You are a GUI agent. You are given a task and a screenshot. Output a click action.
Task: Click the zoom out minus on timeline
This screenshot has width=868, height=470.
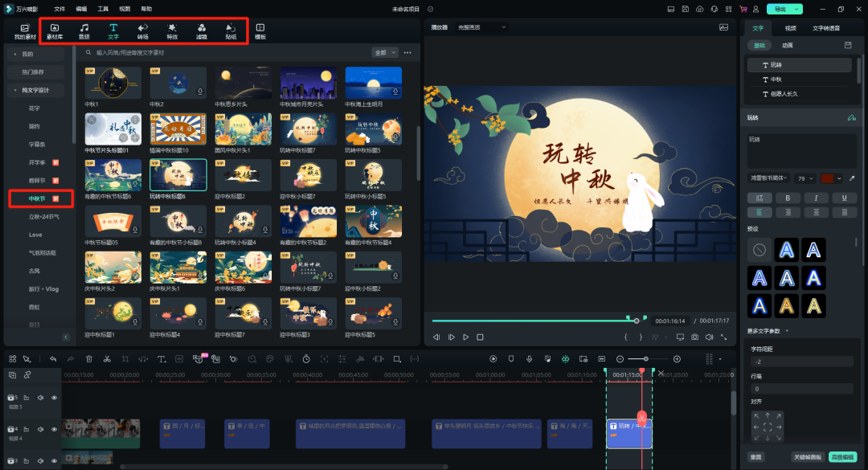pos(620,359)
